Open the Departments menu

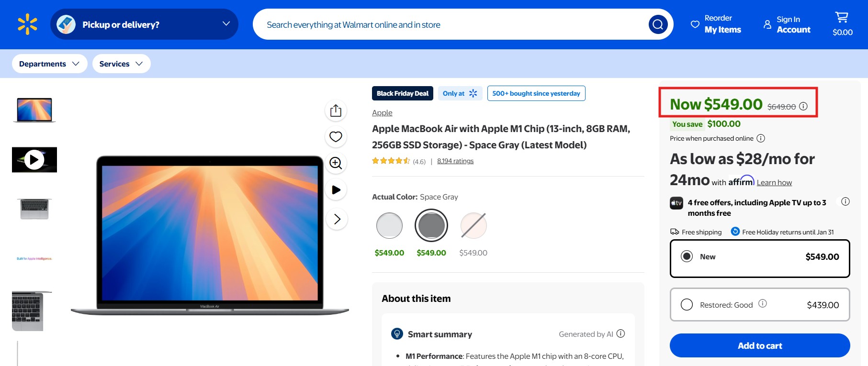[x=49, y=63]
